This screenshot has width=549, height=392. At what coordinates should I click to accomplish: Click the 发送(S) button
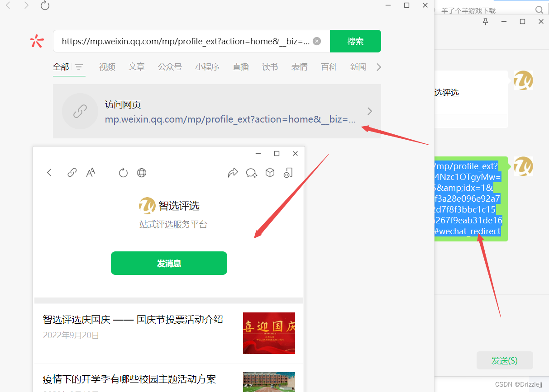coord(505,360)
